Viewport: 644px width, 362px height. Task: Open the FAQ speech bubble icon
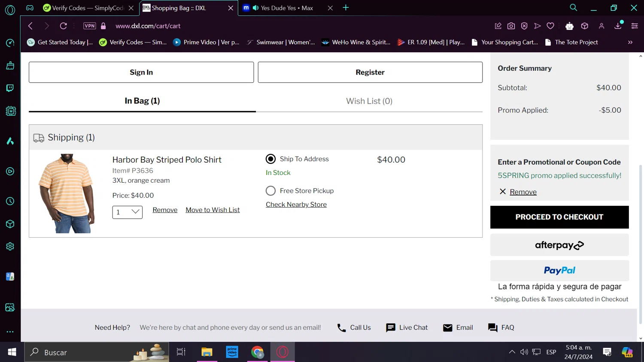[x=492, y=328]
